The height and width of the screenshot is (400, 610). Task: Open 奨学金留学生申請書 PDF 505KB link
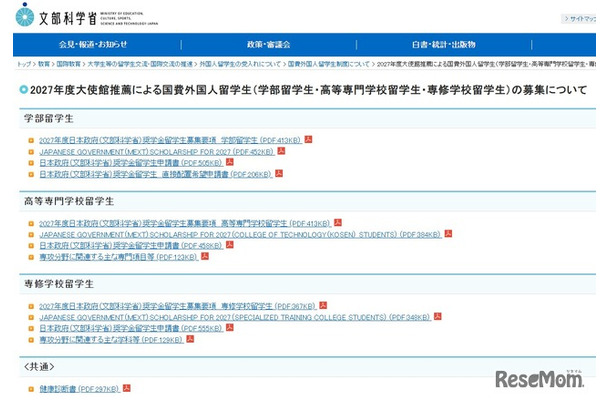[131, 163]
